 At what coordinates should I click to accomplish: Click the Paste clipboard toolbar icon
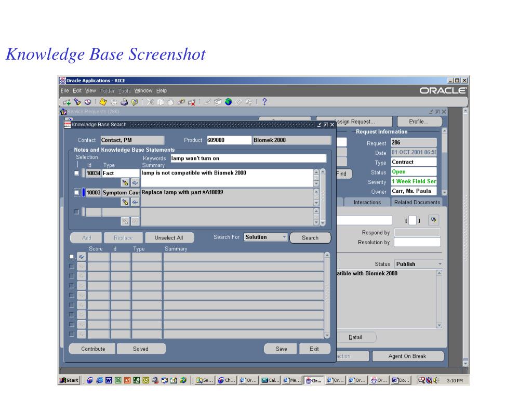[170, 102]
